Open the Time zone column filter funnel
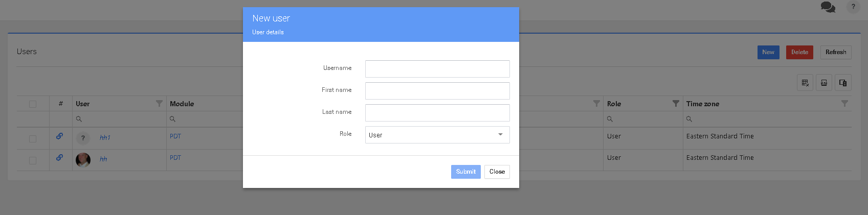The image size is (868, 215). 844,104
